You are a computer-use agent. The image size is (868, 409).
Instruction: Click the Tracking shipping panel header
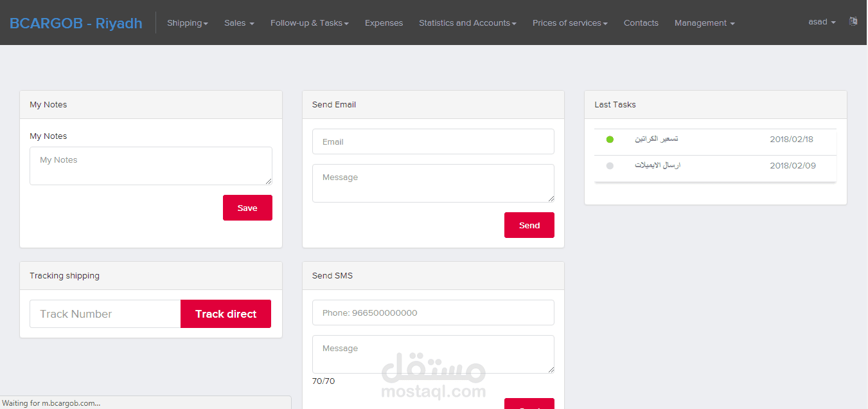[151, 276]
